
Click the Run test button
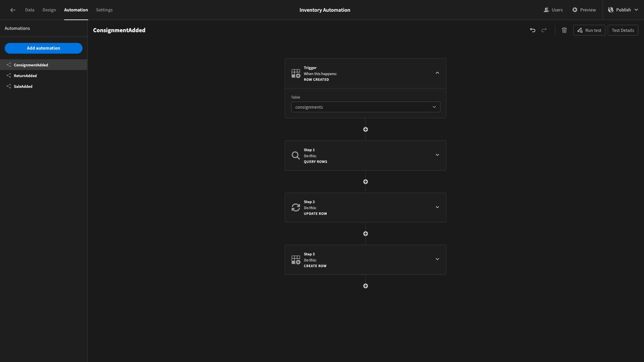(589, 30)
